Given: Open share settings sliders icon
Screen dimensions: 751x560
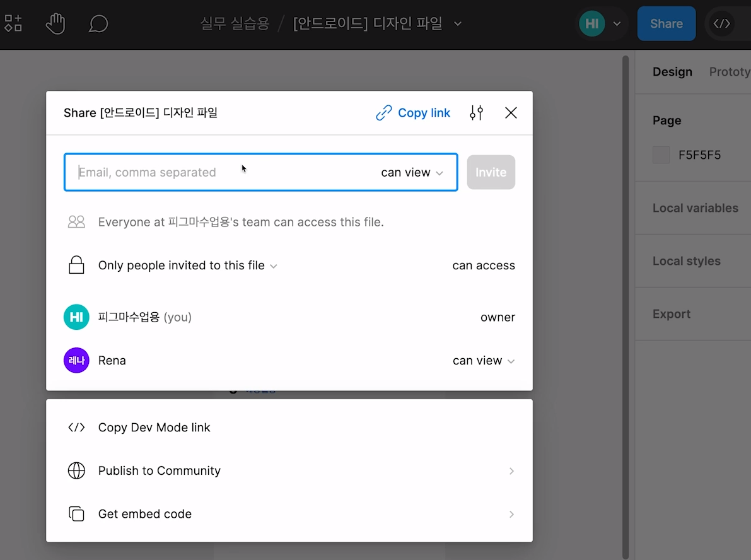Looking at the screenshot, I should click(477, 113).
